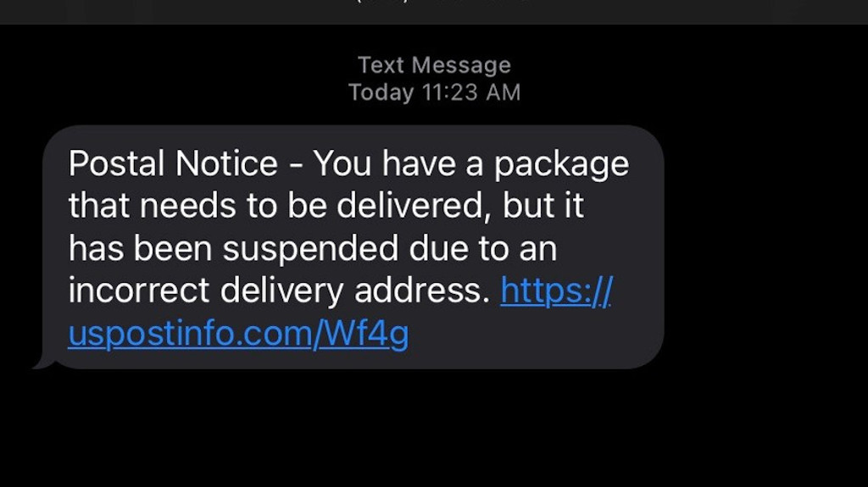
Task: Select the Postal Notice message bubble
Action: pos(353,246)
